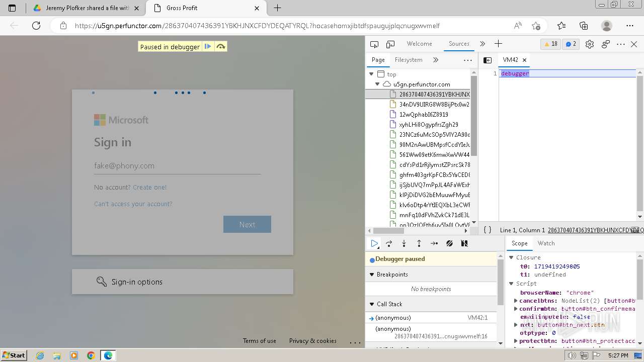This screenshot has height=362, width=644.
Task: Switch to the Filesystem navigator tab
Action: (x=409, y=60)
